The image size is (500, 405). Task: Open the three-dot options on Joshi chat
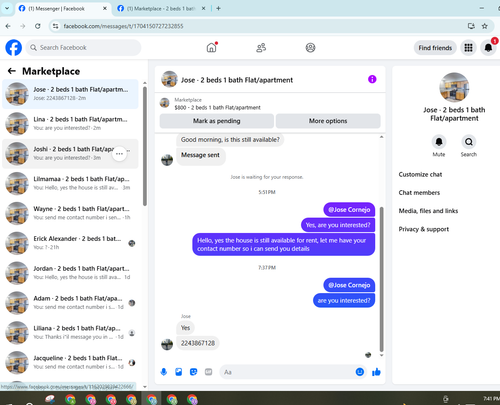pyautogui.click(x=119, y=154)
